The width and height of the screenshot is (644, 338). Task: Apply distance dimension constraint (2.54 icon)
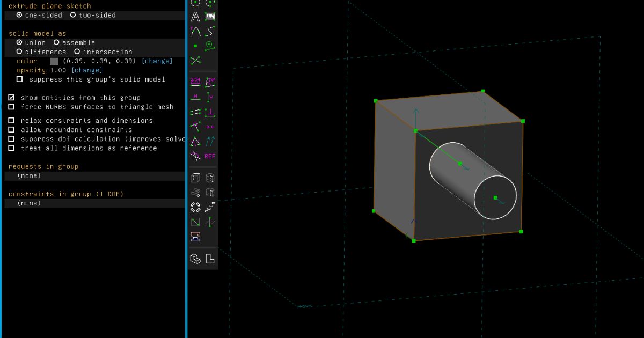[195, 82]
